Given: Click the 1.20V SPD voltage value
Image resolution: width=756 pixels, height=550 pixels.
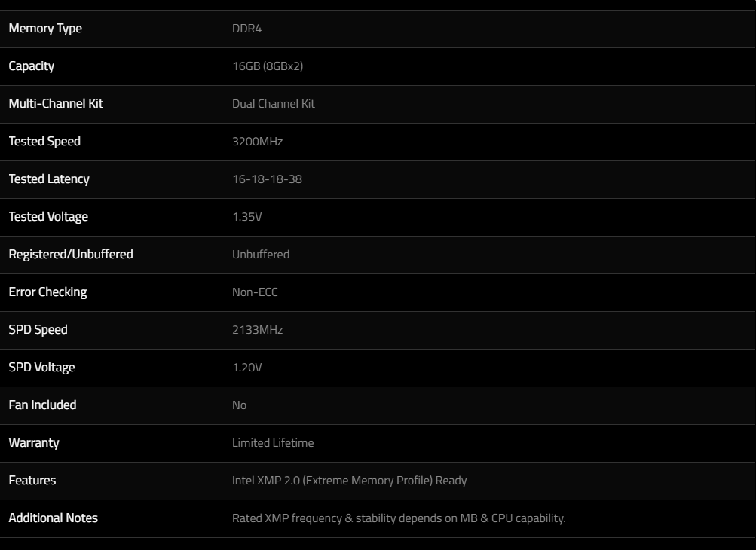Looking at the screenshot, I should point(247,368).
